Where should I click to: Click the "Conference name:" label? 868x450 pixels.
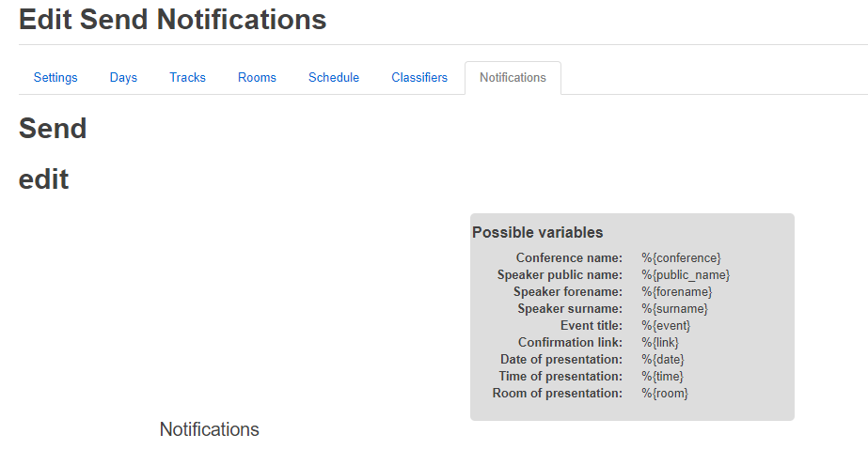point(569,257)
